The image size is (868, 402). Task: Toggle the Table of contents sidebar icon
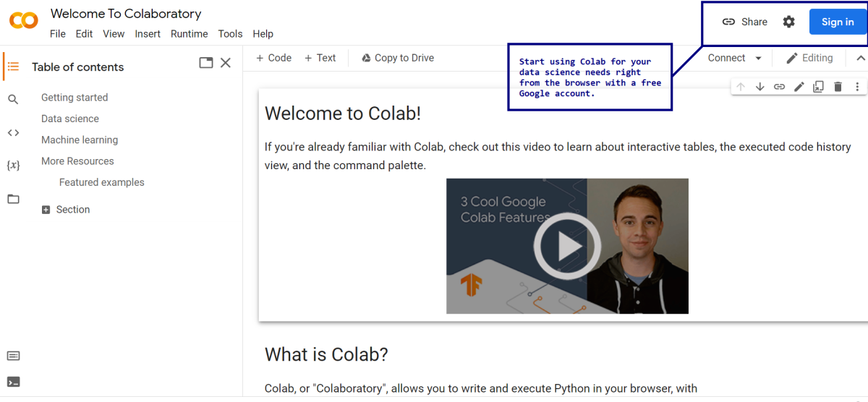(x=13, y=67)
